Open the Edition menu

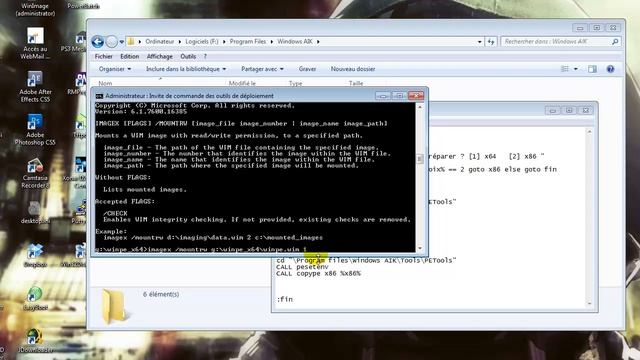click(130, 56)
